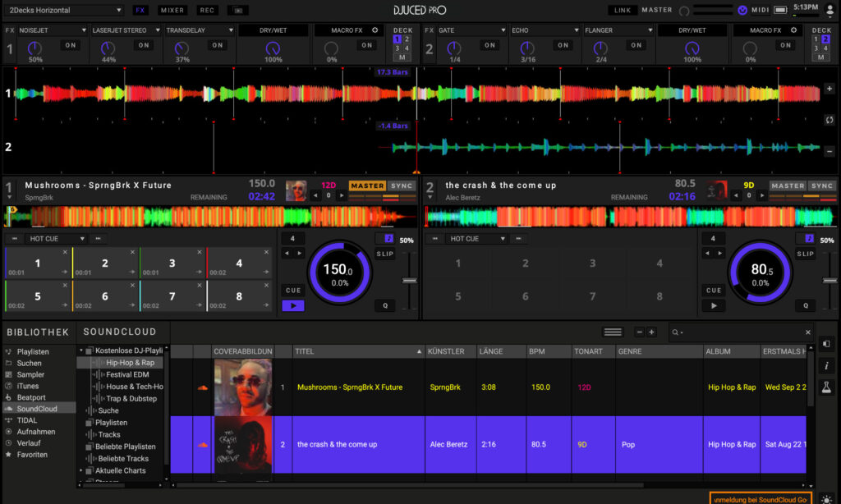Enable GATE effect ON button
Screen dimensions: 841x504
click(489, 46)
